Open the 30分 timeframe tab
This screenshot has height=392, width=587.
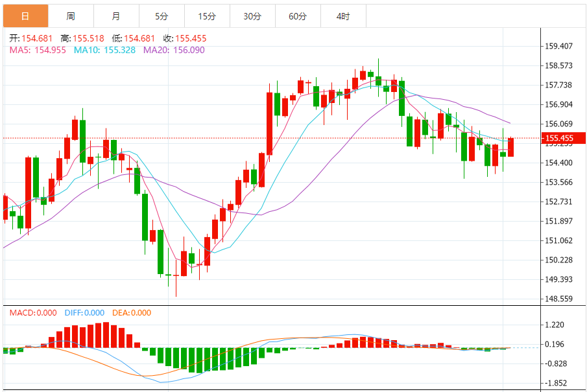[x=252, y=16]
